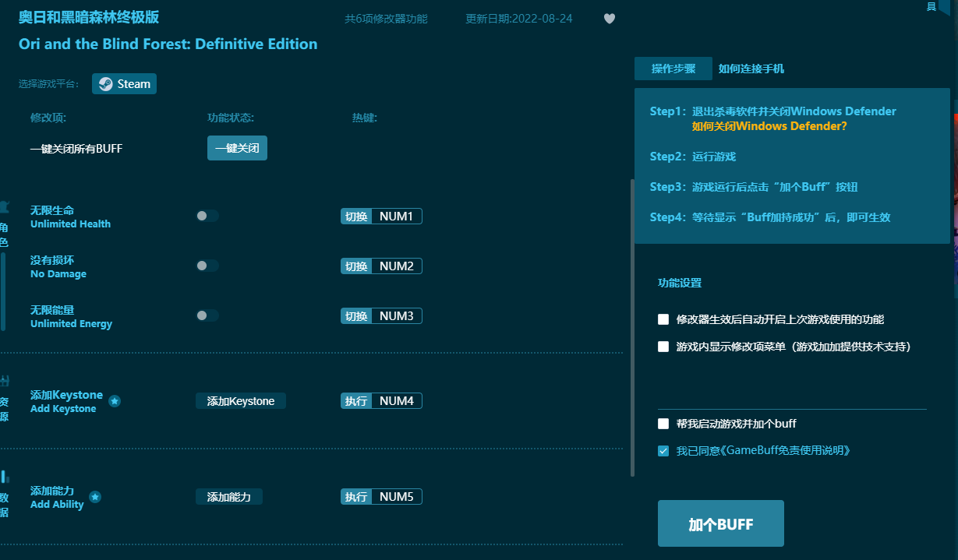Viewport: 958px width, 560px height.
Task: Click the NUM5 hotkey field
Action: click(x=396, y=497)
